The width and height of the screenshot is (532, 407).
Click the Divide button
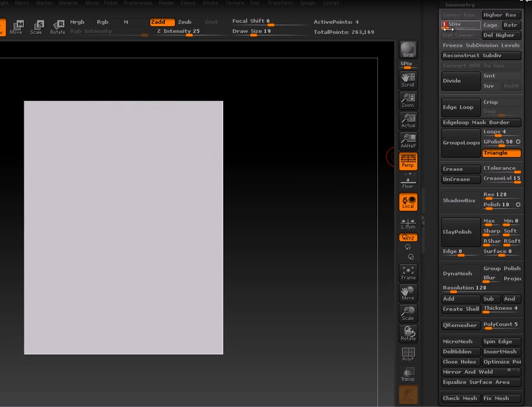[461, 81]
